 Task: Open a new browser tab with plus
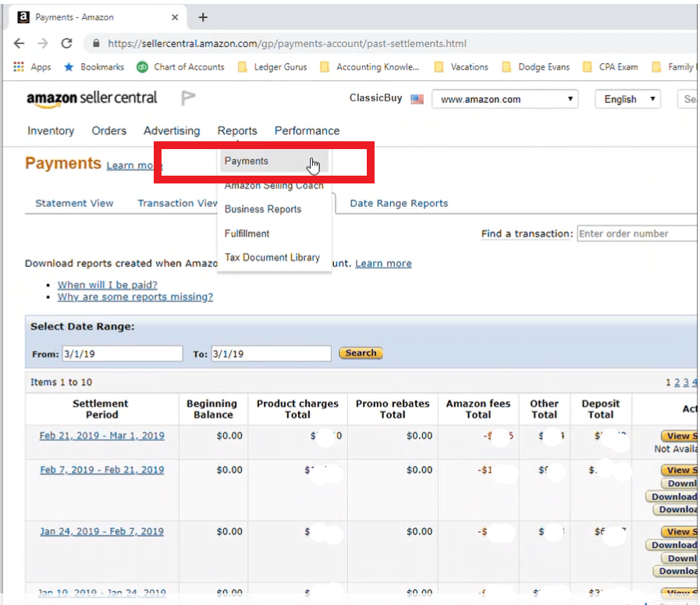pos(203,17)
